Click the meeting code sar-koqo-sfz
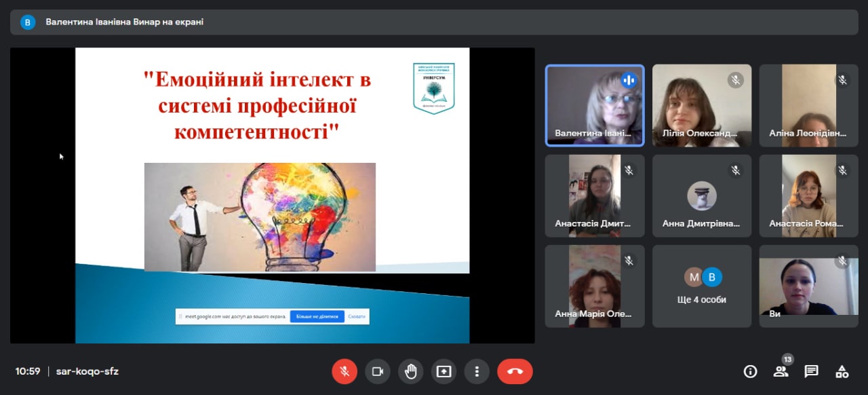 point(87,371)
